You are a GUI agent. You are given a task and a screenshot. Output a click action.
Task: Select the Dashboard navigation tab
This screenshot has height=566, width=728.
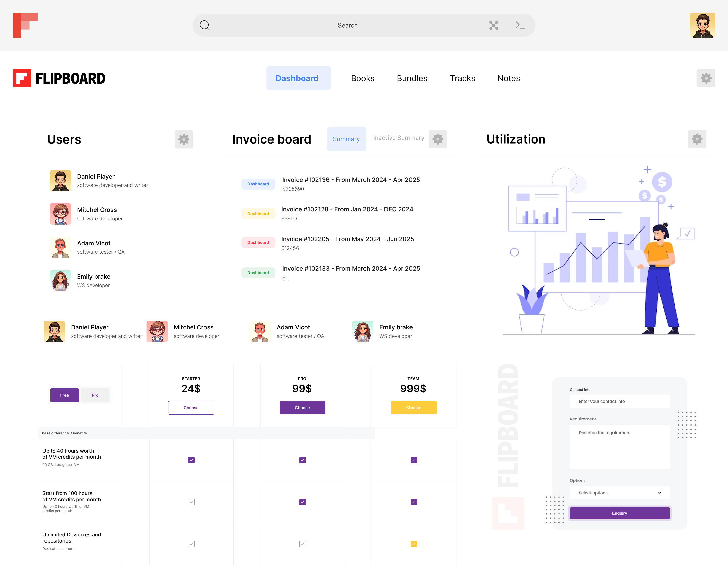click(x=298, y=78)
